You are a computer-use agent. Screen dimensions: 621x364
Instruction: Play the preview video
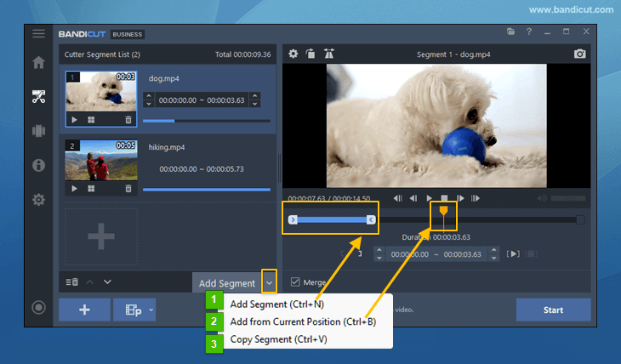coord(429,198)
